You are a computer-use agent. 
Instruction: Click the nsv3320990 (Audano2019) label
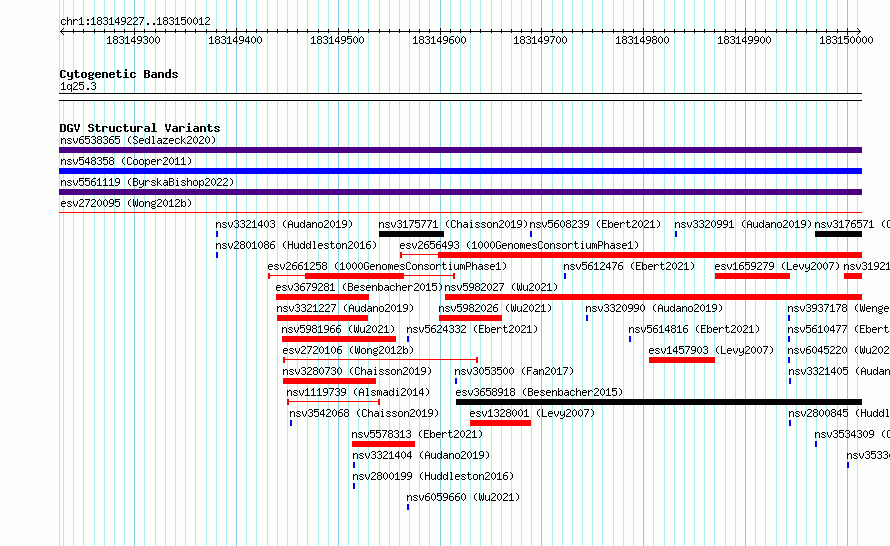654,308
